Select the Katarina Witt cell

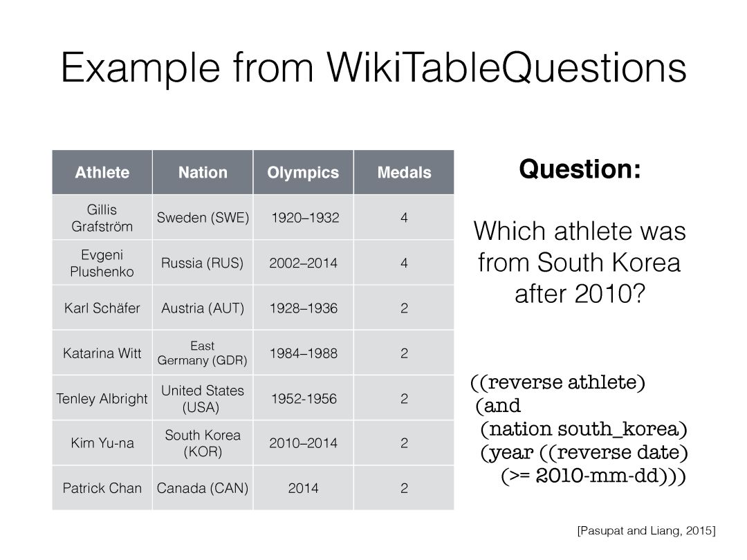(x=102, y=353)
